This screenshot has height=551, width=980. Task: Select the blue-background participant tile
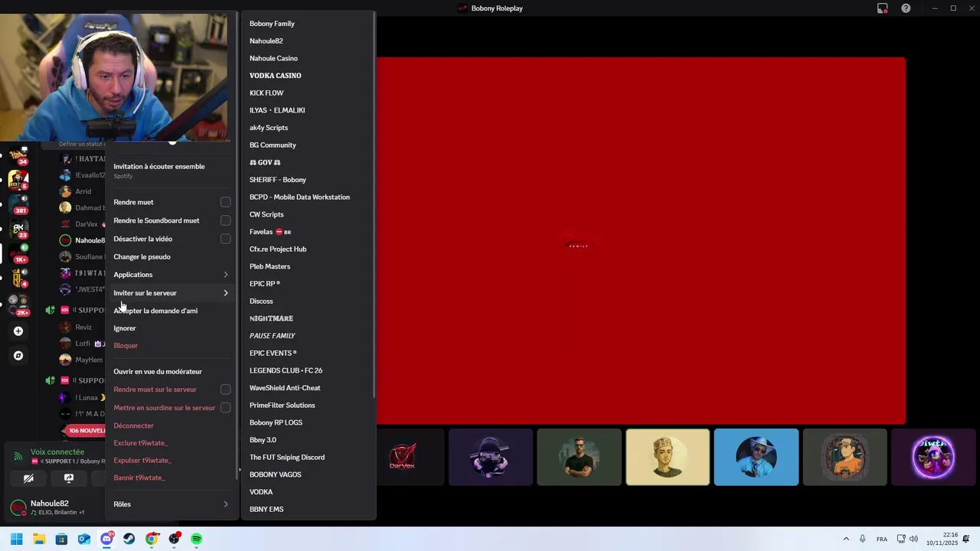tap(756, 457)
